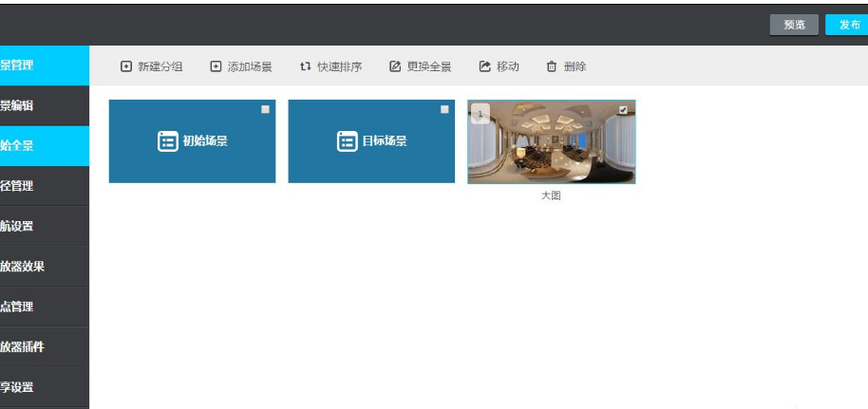Click the 快速排序 label

coord(339,67)
